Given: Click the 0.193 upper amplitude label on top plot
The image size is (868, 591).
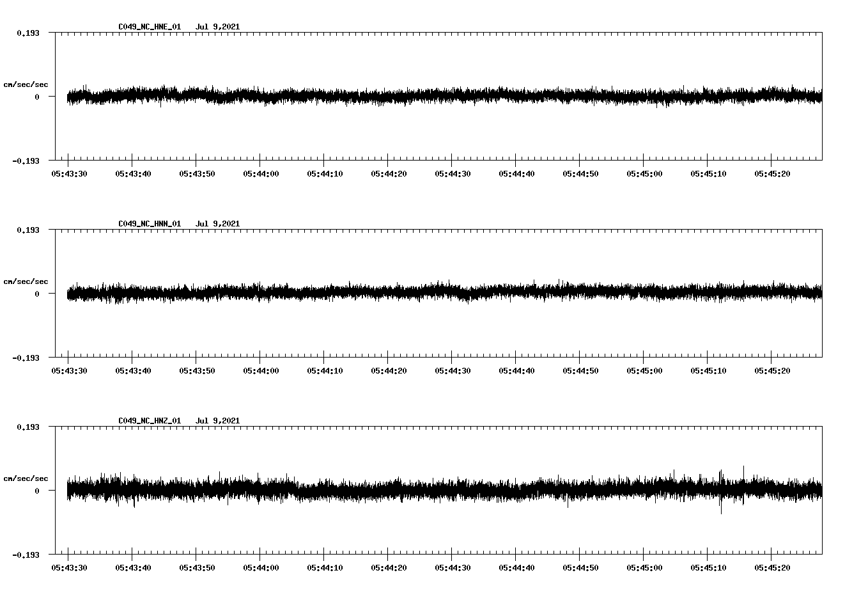Looking at the screenshot, I should [x=29, y=32].
